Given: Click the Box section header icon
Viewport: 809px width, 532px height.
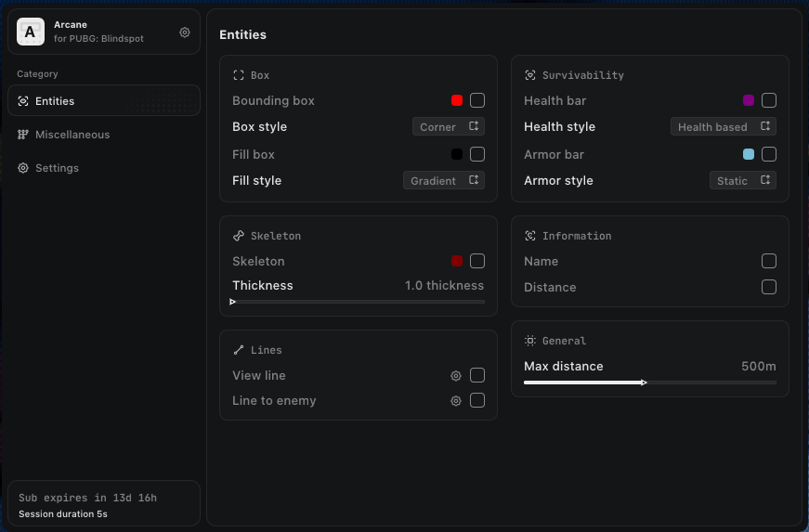Looking at the screenshot, I should (x=239, y=75).
